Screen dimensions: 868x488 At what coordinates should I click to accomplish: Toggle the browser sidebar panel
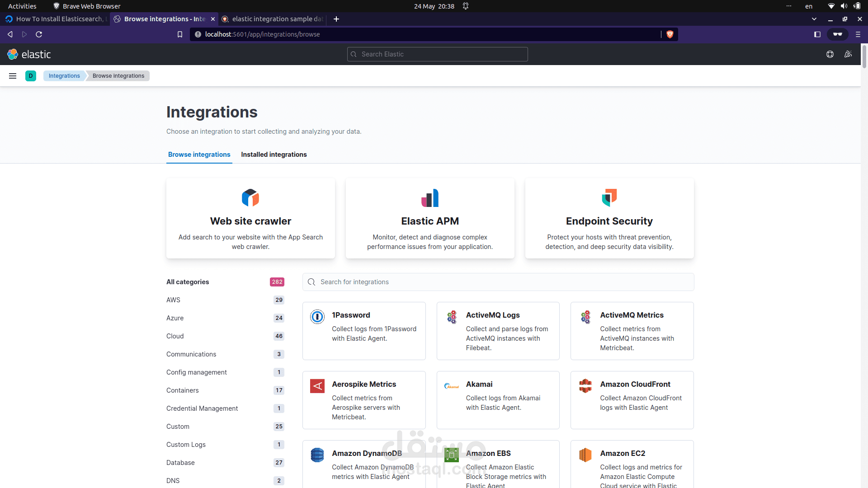(817, 34)
